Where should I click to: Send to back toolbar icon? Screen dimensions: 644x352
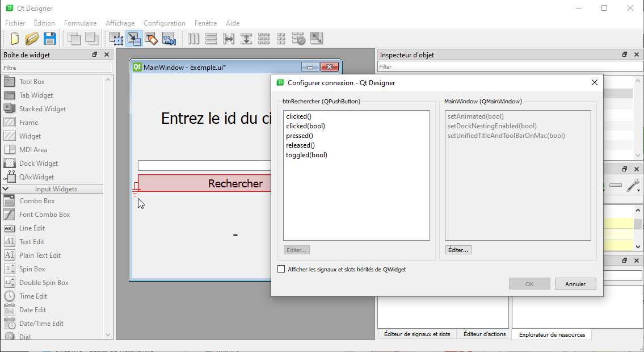coord(74,39)
